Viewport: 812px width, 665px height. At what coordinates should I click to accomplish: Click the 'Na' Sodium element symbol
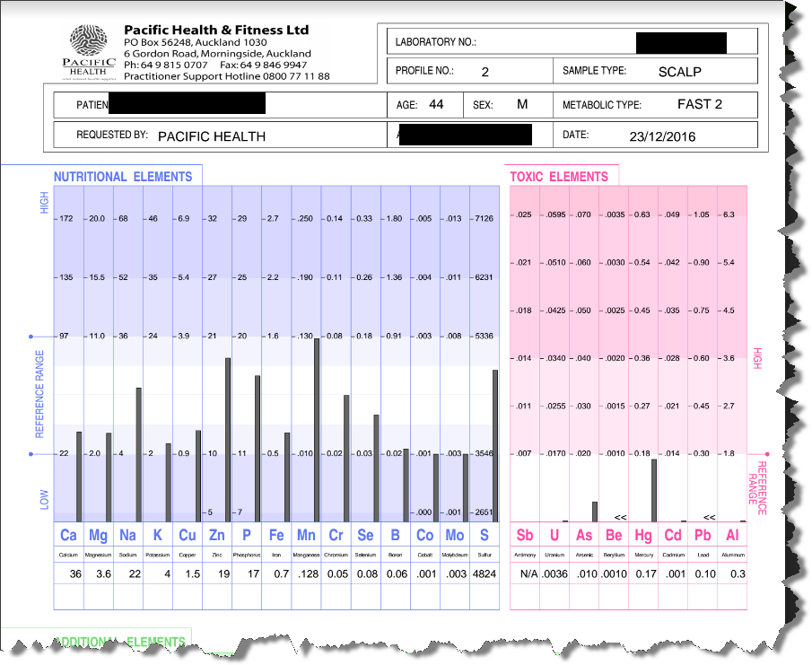pyautogui.click(x=128, y=535)
